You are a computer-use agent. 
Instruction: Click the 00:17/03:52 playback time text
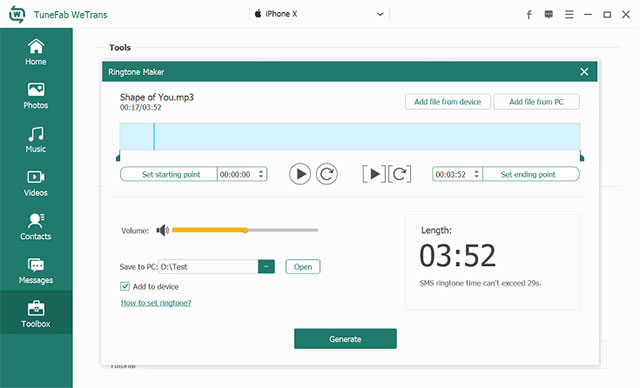point(140,108)
